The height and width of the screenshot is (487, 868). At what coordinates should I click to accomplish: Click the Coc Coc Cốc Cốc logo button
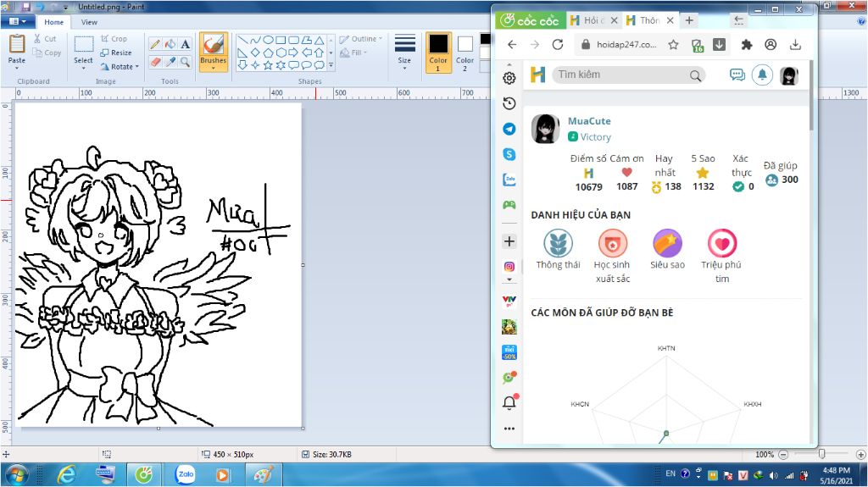click(530, 20)
